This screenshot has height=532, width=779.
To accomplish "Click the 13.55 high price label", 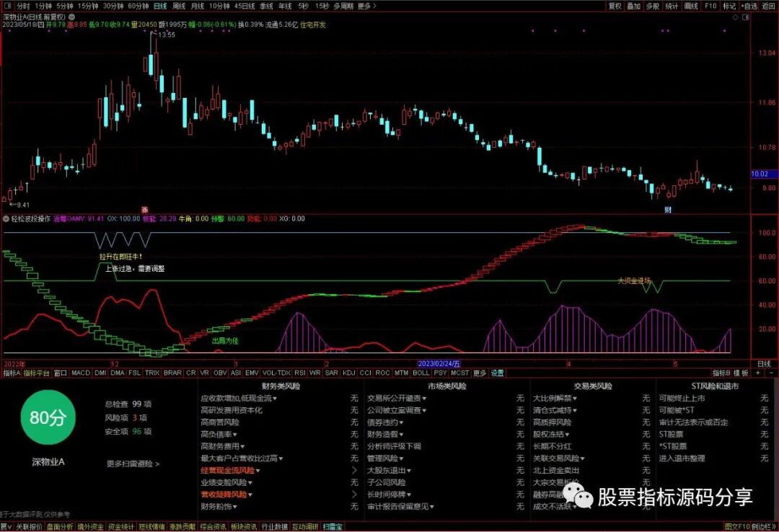I will (166, 35).
